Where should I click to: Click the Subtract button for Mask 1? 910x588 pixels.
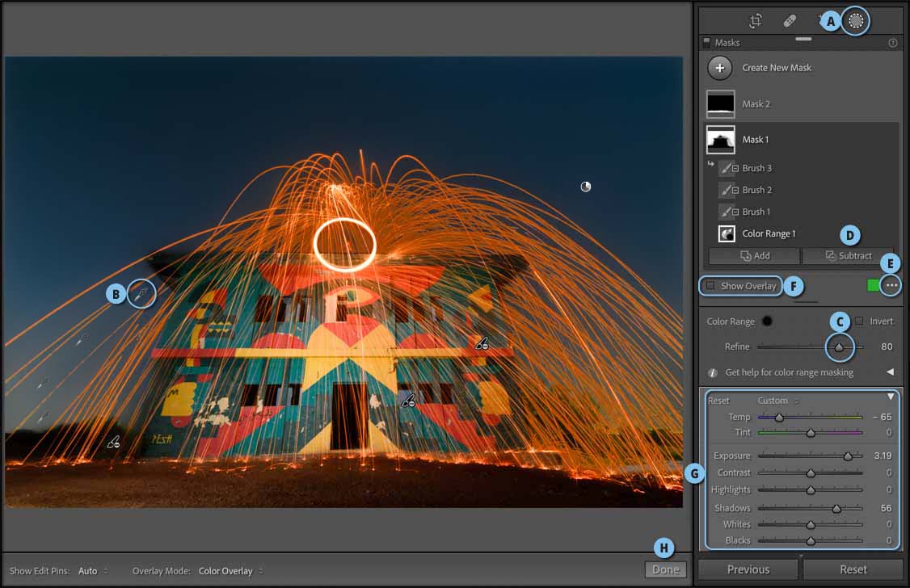[848, 256]
